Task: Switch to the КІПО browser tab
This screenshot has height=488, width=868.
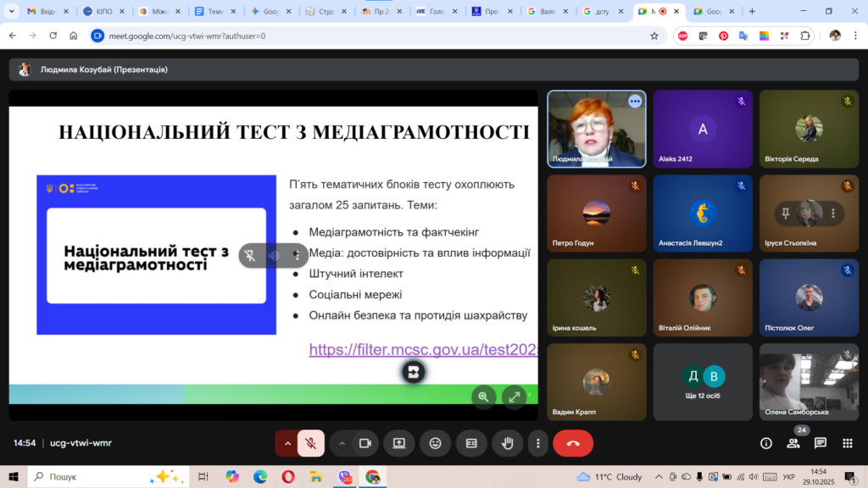Action: point(103,12)
